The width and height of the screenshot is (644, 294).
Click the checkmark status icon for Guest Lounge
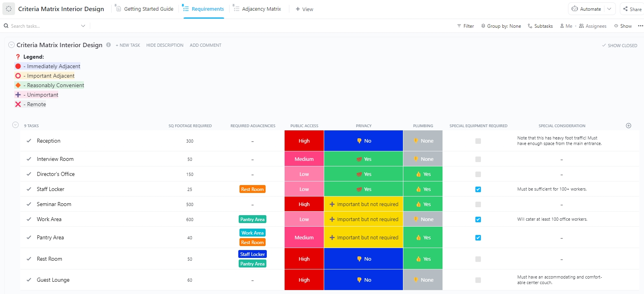tap(29, 280)
